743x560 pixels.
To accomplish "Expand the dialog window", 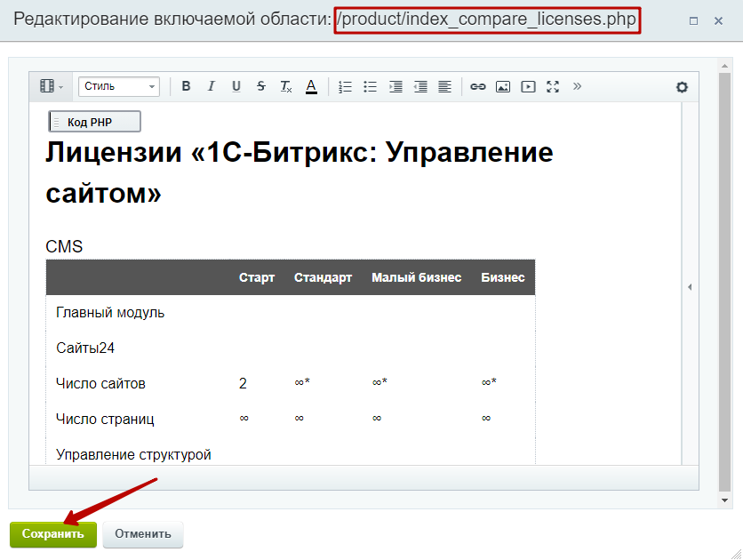I will pos(693,20).
